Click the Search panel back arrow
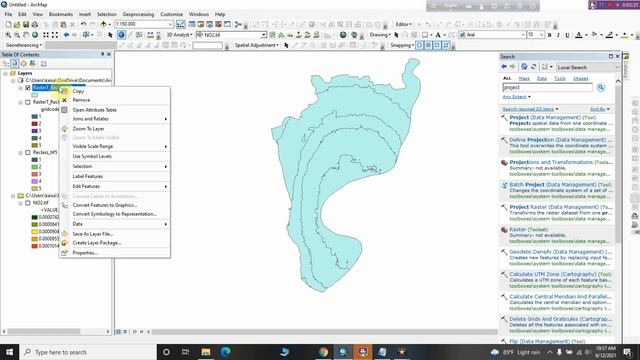640x360 pixels. pyautogui.click(x=504, y=67)
